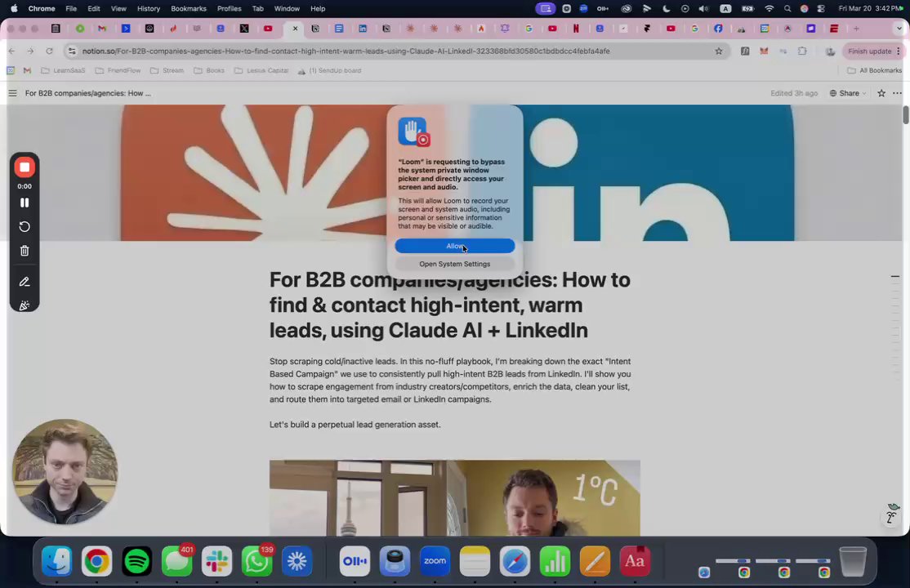This screenshot has height=588, width=910.
Task: Open the Notion page more options menu
Action: 897,93
